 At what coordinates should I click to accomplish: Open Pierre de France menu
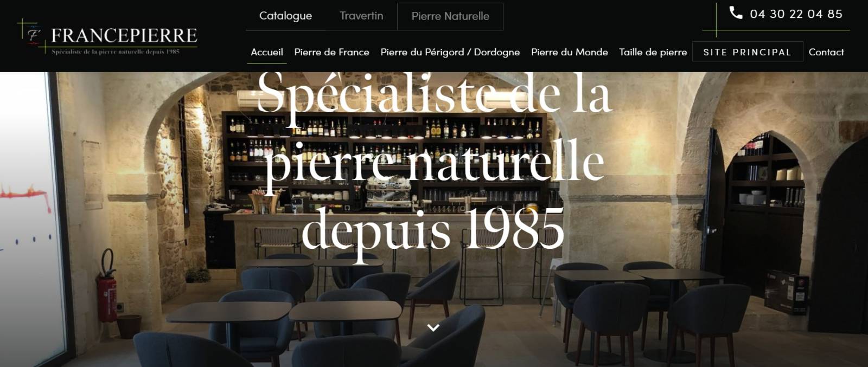[331, 52]
